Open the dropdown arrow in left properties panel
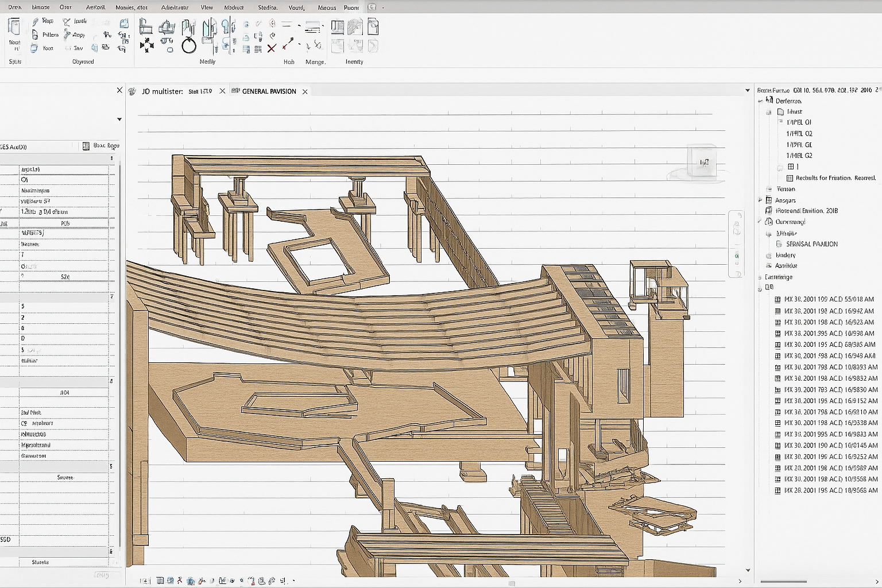Screen dimensions: 882x588 tap(119, 119)
